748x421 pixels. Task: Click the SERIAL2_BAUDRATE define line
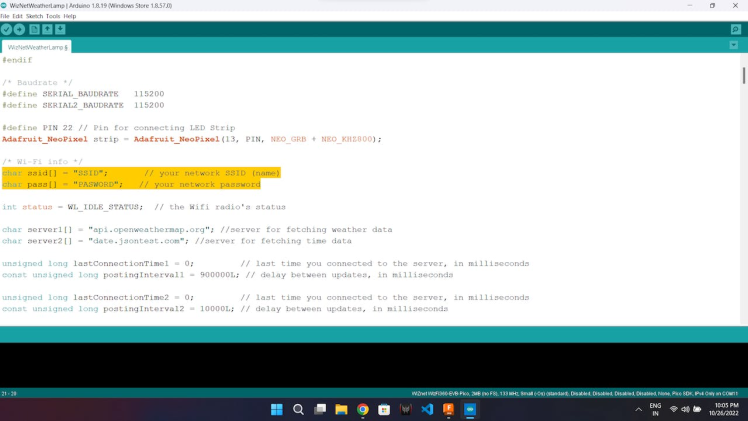[83, 105]
